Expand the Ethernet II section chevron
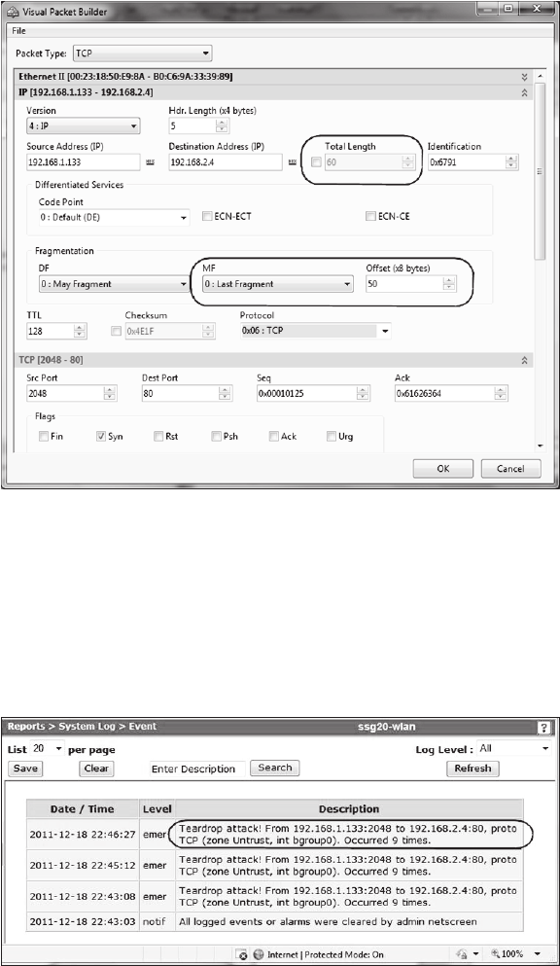The image size is (560, 966). coord(524,77)
